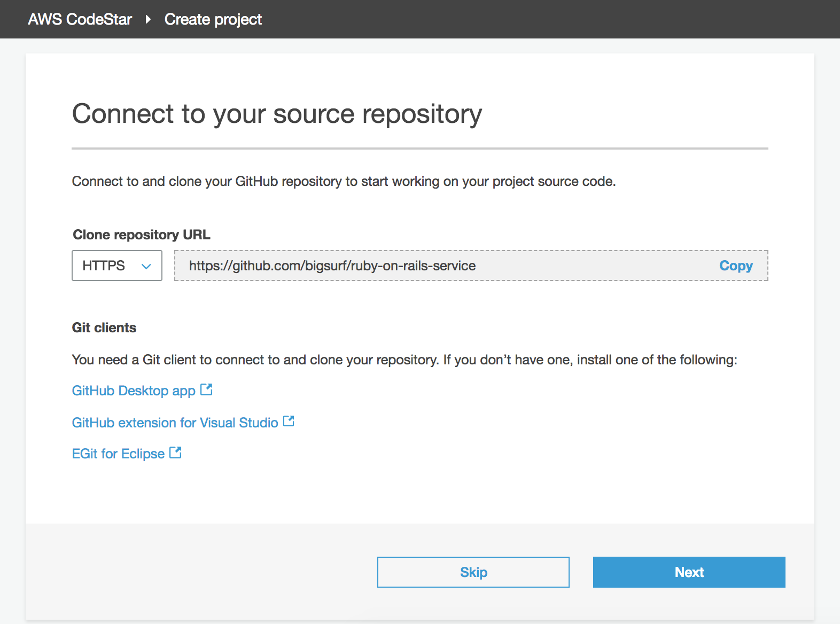Click the "Clone repository URL" label
The image size is (840, 624).
coord(141,235)
